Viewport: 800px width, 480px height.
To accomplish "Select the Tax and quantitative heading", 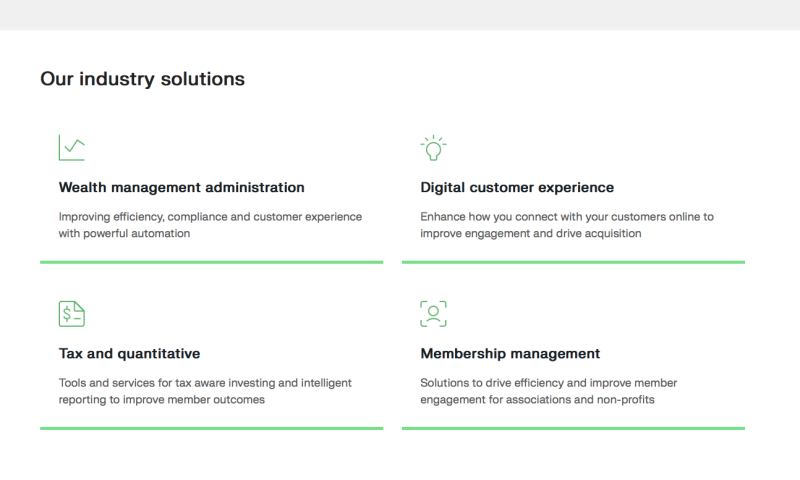I will click(x=129, y=353).
